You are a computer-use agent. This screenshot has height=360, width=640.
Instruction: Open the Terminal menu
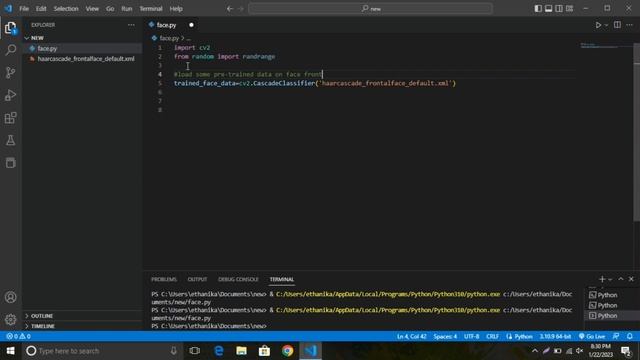151,9
